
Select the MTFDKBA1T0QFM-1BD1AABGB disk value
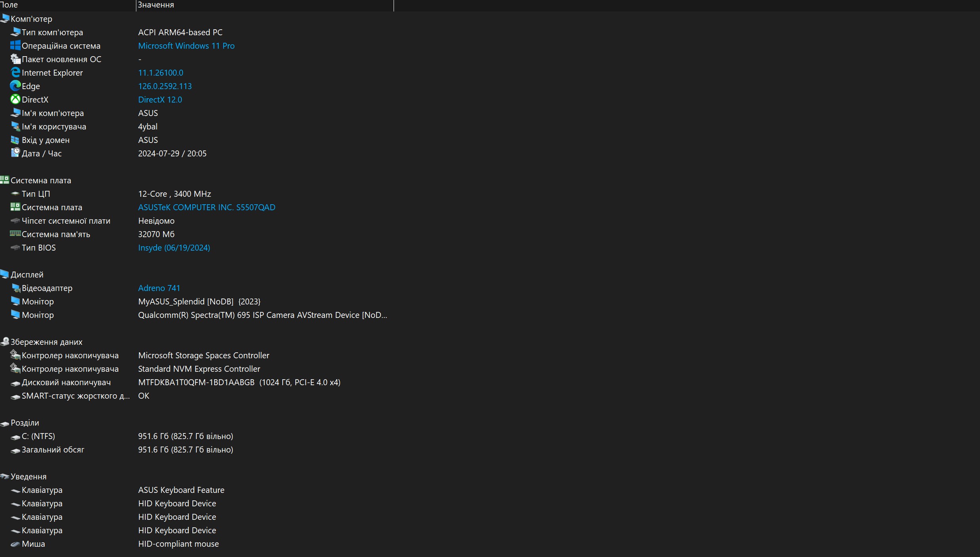pos(239,382)
